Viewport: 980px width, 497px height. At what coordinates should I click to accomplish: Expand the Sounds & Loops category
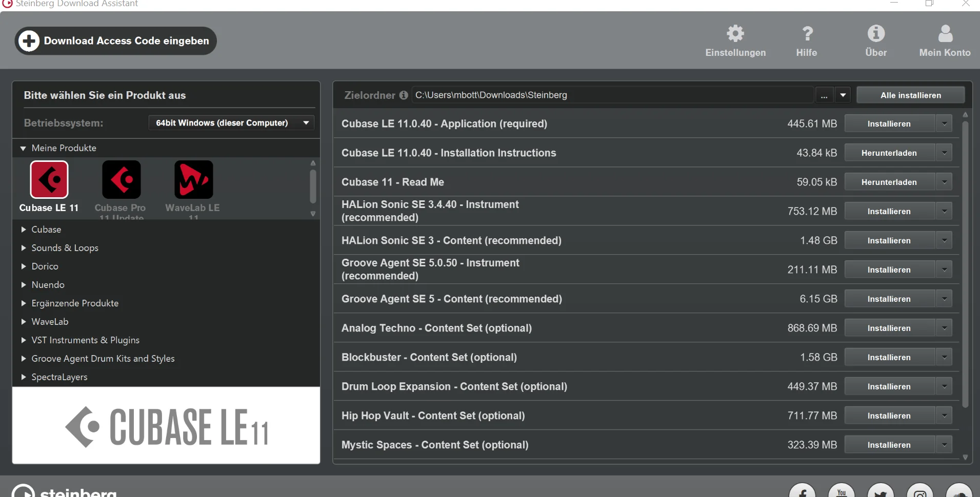(x=23, y=248)
